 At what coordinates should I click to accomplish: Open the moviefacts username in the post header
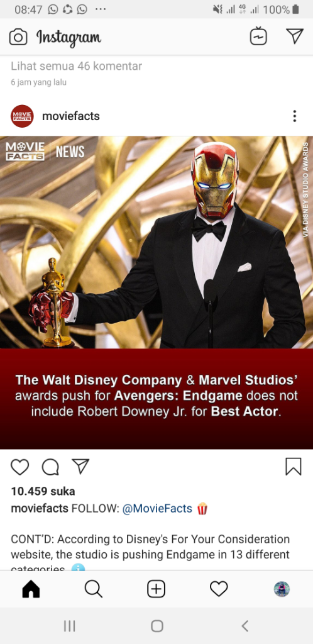pyautogui.click(x=71, y=116)
